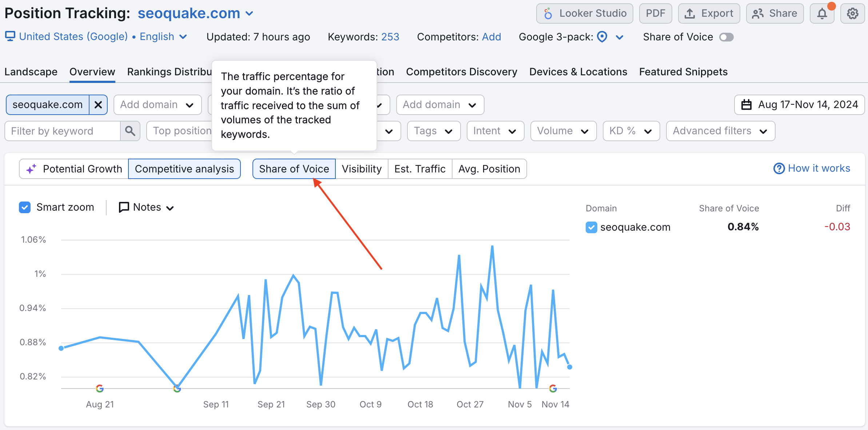
Task: Select Potential Growth view
Action: (74, 169)
